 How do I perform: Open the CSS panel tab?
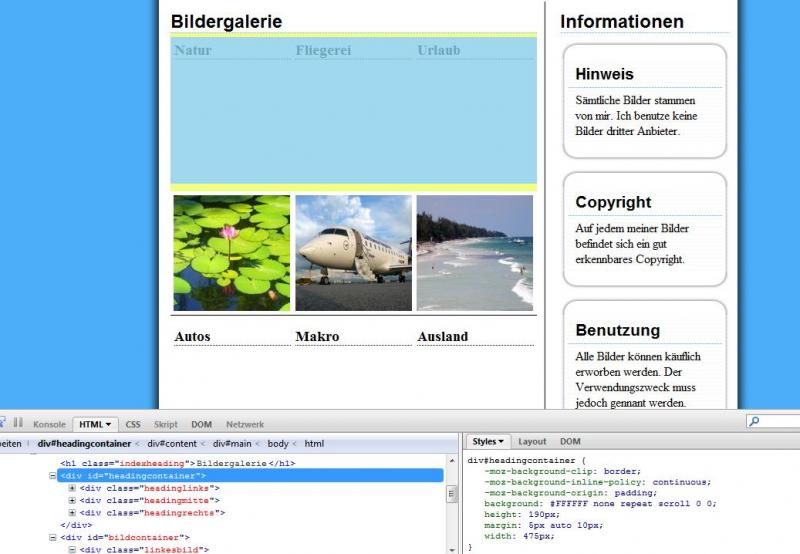[133, 424]
